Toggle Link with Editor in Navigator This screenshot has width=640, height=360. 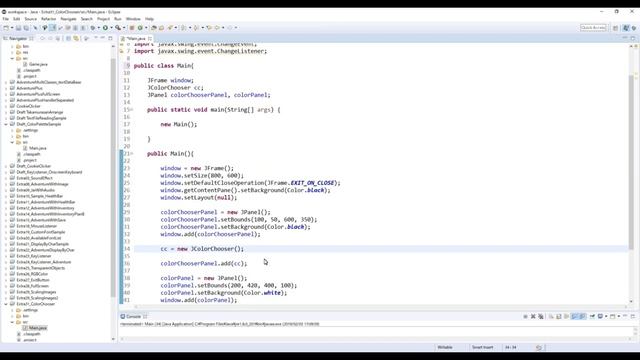point(76,38)
